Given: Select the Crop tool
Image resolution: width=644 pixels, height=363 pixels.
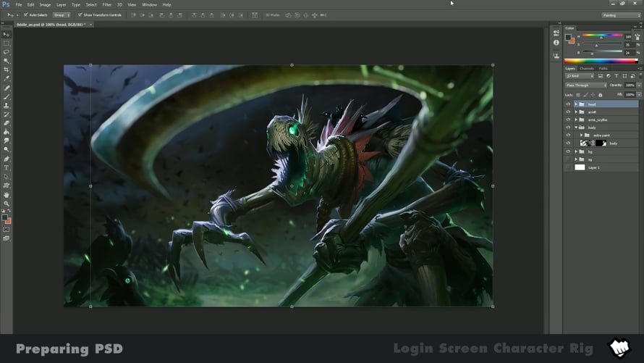Looking at the screenshot, I should (x=7, y=70).
